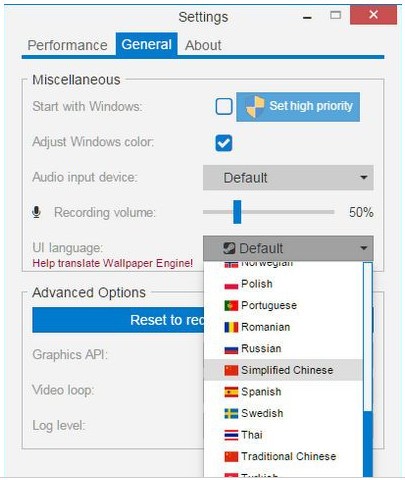Collapse the UI language dropdown arrow

364,248
